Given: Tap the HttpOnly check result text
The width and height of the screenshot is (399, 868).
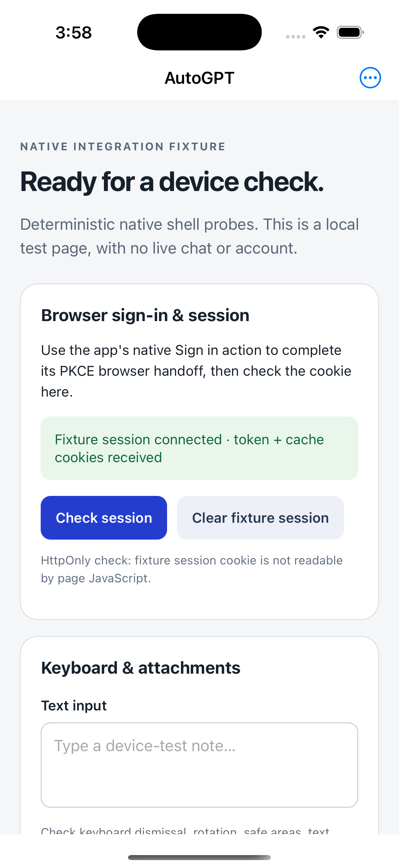Looking at the screenshot, I should coord(192,569).
